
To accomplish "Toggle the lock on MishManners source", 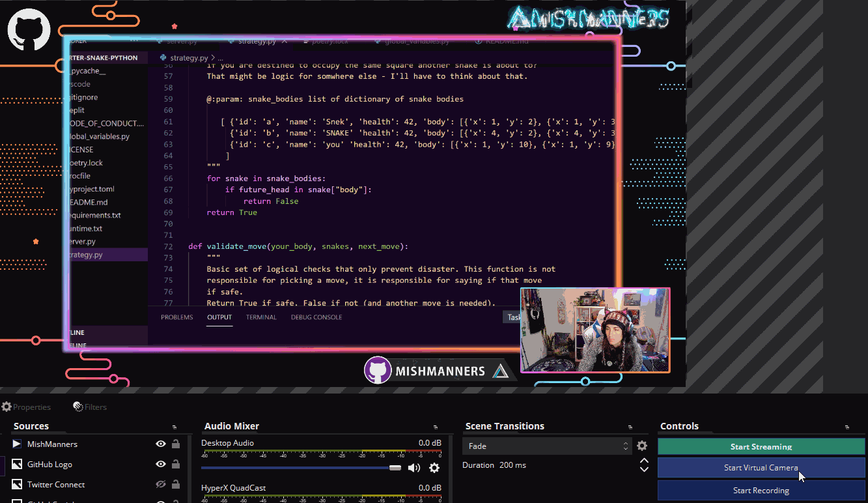I will 176,444.
